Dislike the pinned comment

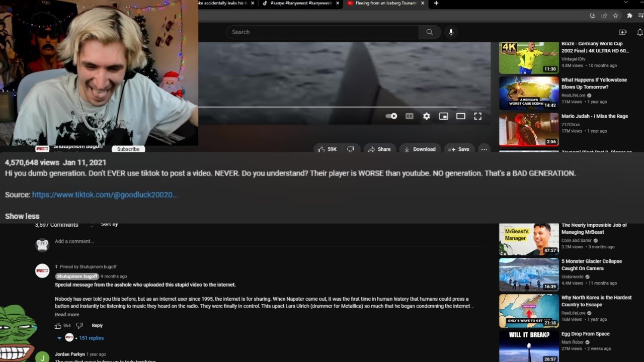point(79,326)
